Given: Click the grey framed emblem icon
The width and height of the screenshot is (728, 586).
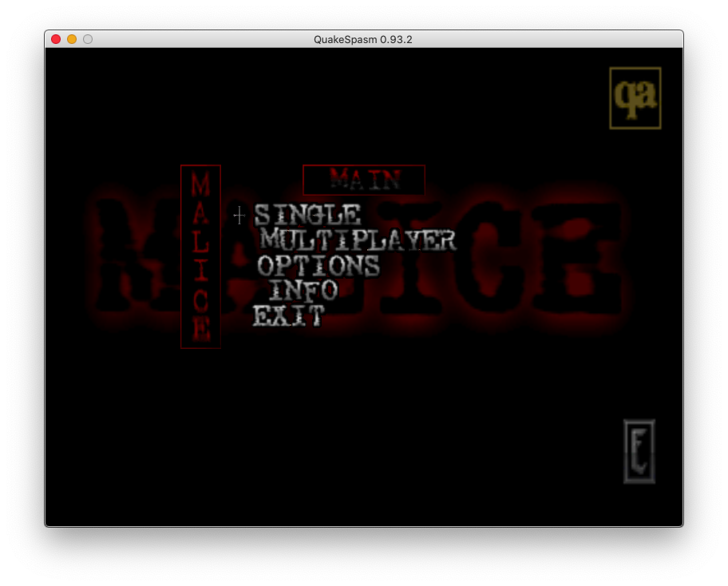Looking at the screenshot, I should click(639, 451).
